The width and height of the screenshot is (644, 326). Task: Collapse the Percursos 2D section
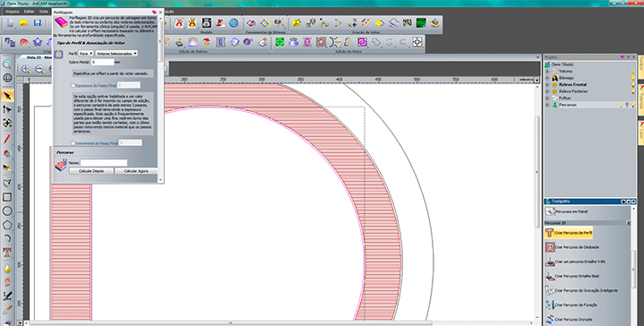pos(628,223)
